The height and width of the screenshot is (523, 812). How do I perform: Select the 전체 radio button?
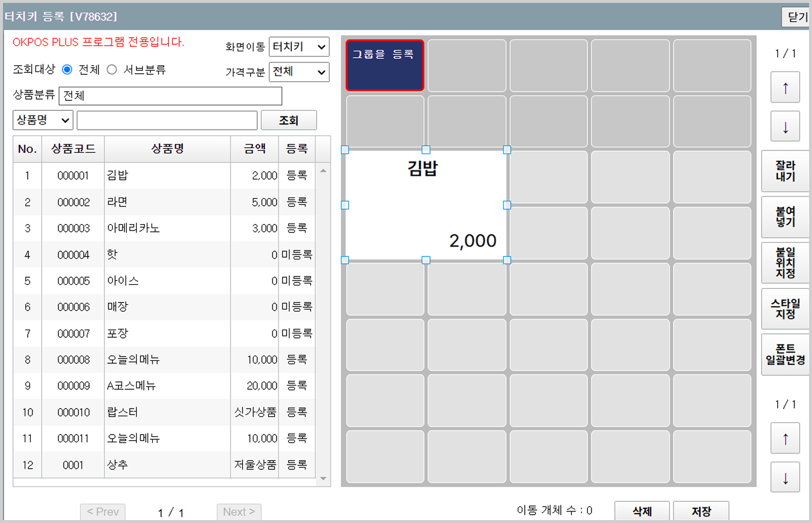67,70
